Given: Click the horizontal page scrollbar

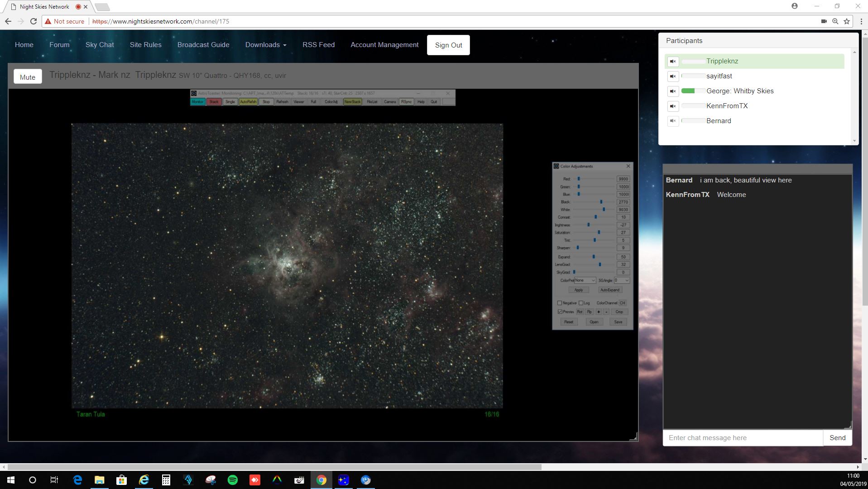Looking at the screenshot, I should pyautogui.click(x=274, y=467).
